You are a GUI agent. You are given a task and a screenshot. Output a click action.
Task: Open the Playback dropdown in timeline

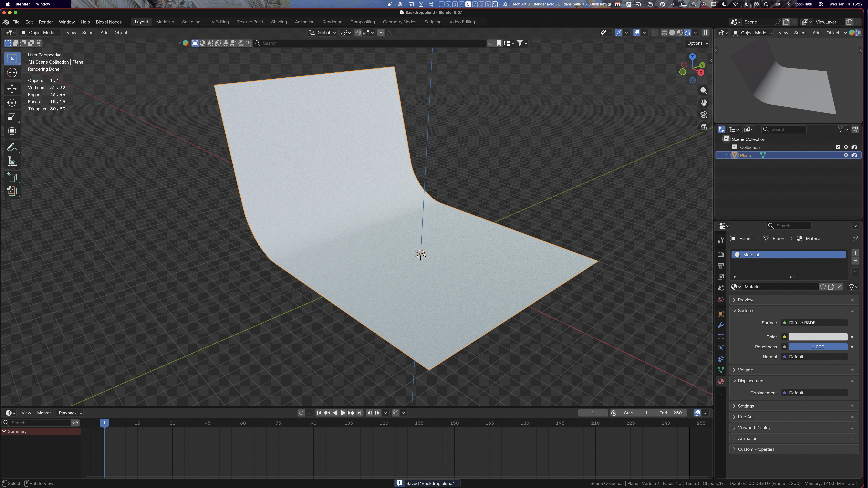(x=70, y=413)
